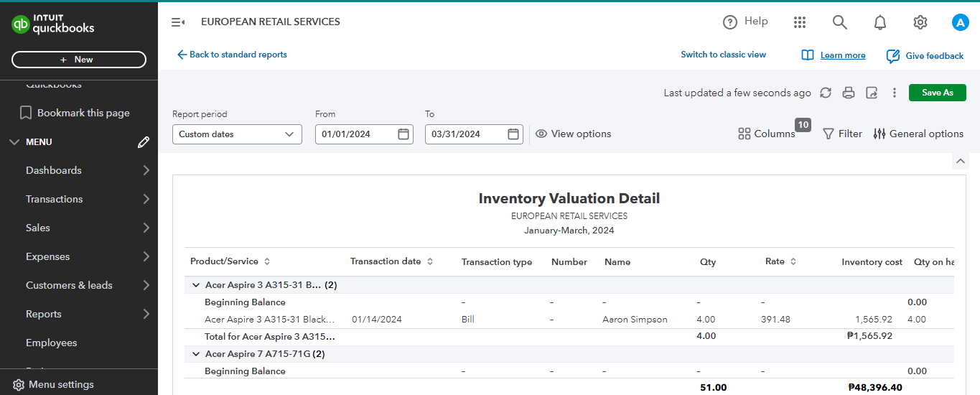This screenshot has height=395, width=980.
Task: Click the 1,565.92 inventory cost cell
Action: tap(874, 320)
